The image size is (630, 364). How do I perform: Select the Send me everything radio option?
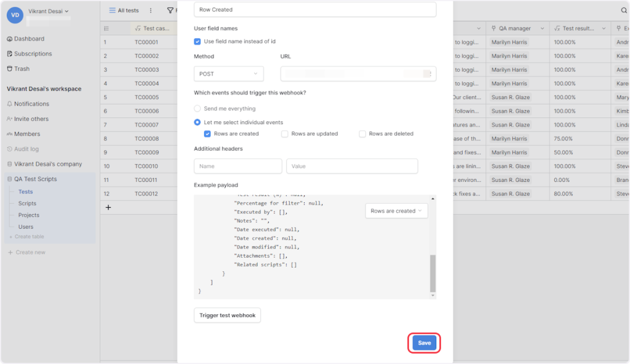click(x=197, y=109)
